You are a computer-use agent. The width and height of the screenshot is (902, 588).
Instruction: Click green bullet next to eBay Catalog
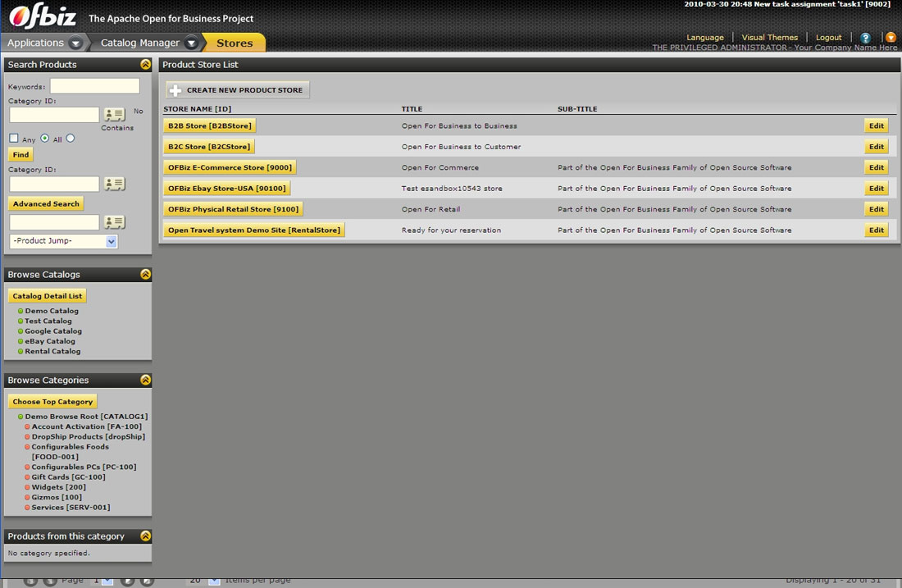20,341
